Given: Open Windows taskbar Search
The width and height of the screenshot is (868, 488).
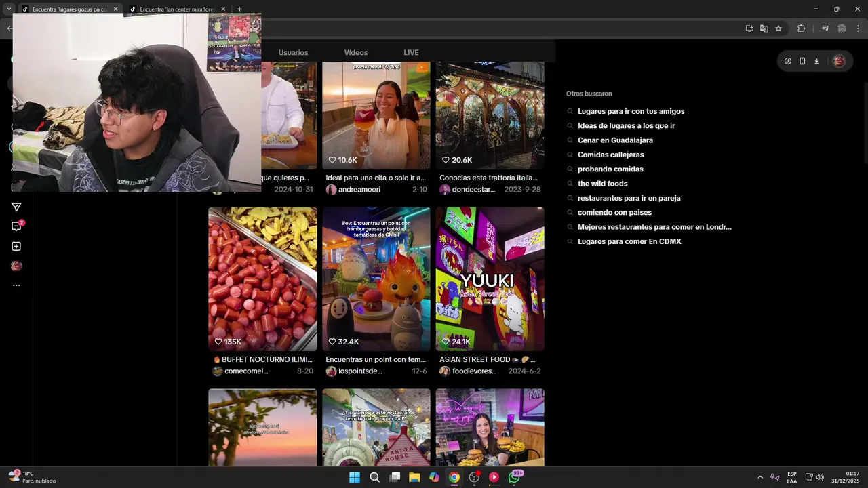Looking at the screenshot, I should click(x=374, y=477).
